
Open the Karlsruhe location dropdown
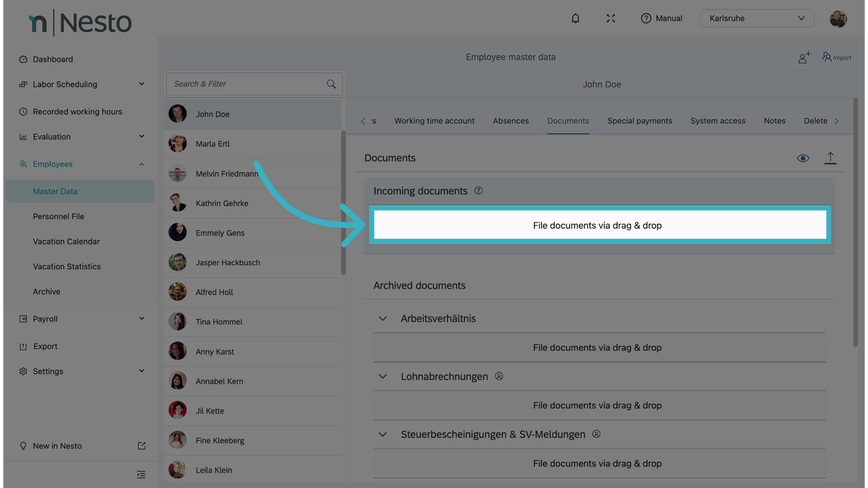[757, 19]
